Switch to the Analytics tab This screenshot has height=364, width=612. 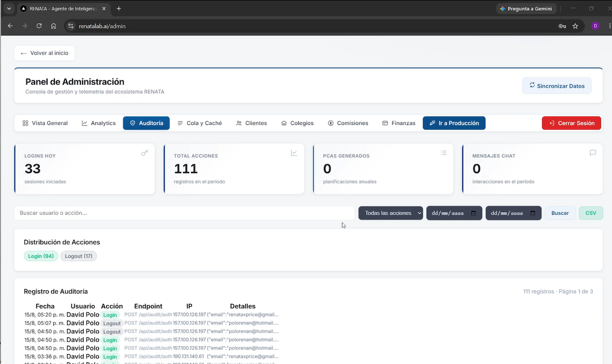(x=99, y=123)
